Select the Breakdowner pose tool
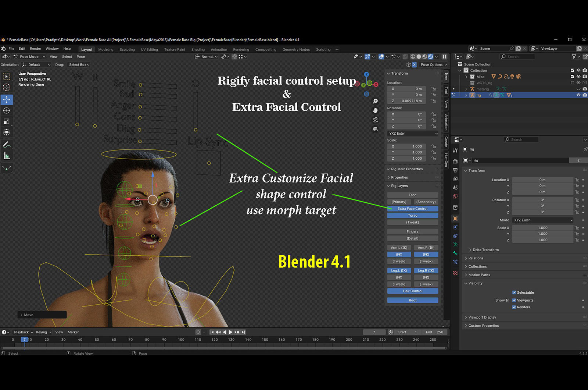 click(x=7, y=168)
